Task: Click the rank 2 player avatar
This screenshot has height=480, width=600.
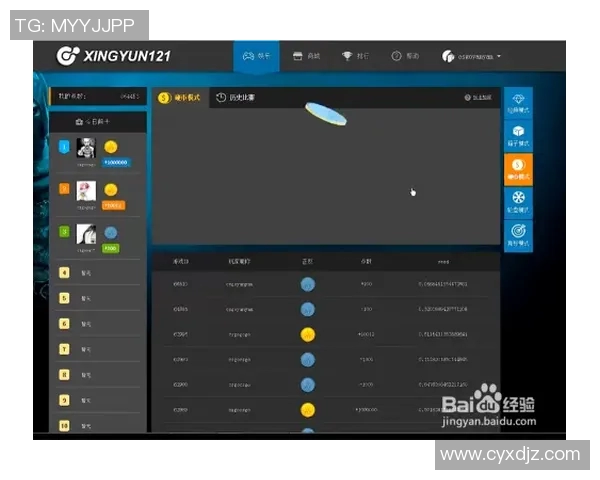Action: point(86,191)
